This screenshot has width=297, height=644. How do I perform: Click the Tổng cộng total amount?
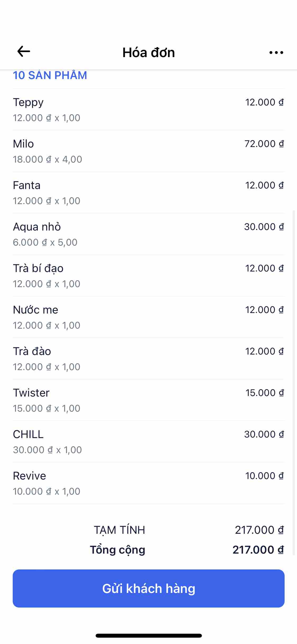(258, 550)
